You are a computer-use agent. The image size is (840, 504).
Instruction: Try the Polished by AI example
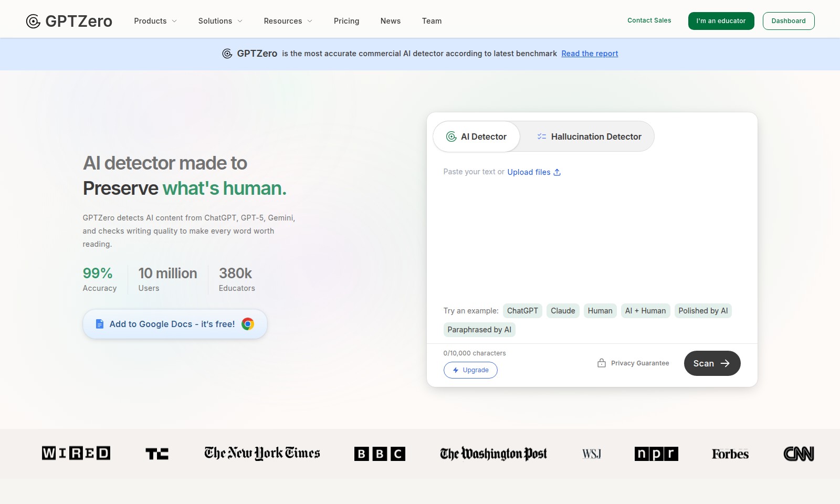(x=703, y=311)
